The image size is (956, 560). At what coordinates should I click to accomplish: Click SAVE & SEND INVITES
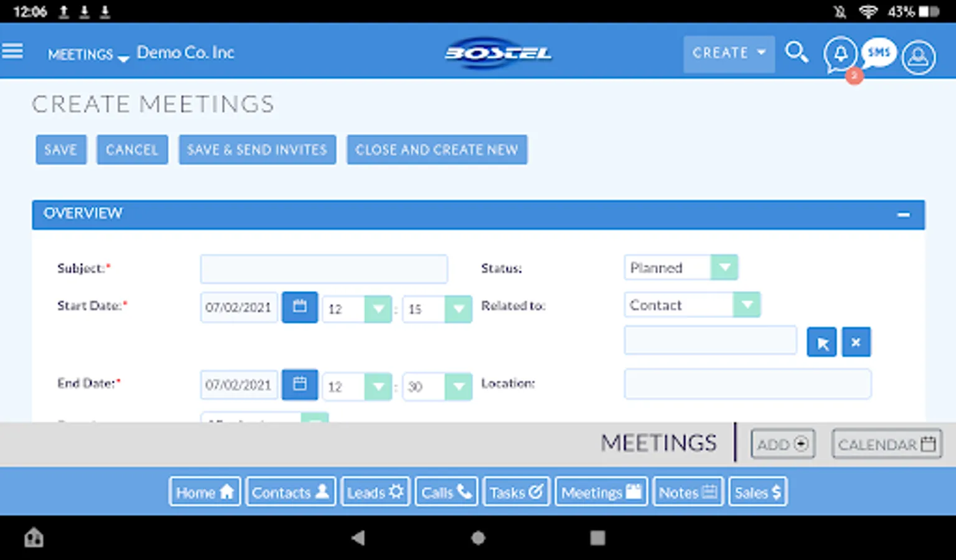coord(257,149)
